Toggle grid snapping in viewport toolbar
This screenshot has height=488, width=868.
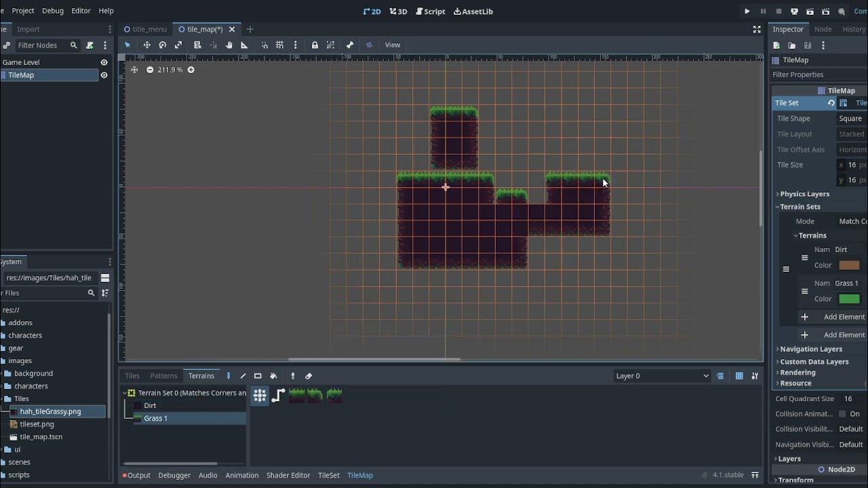click(279, 45)
